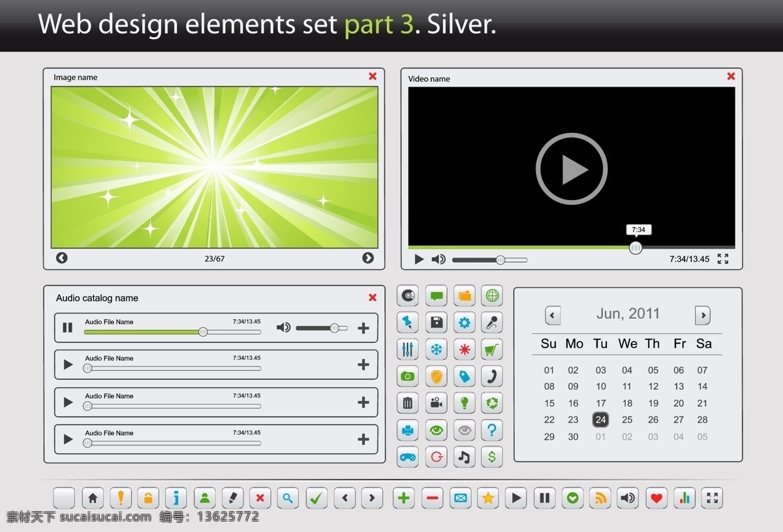783x532 pixels.
Task: Play the video with center play button
Action: pos(572,169)
